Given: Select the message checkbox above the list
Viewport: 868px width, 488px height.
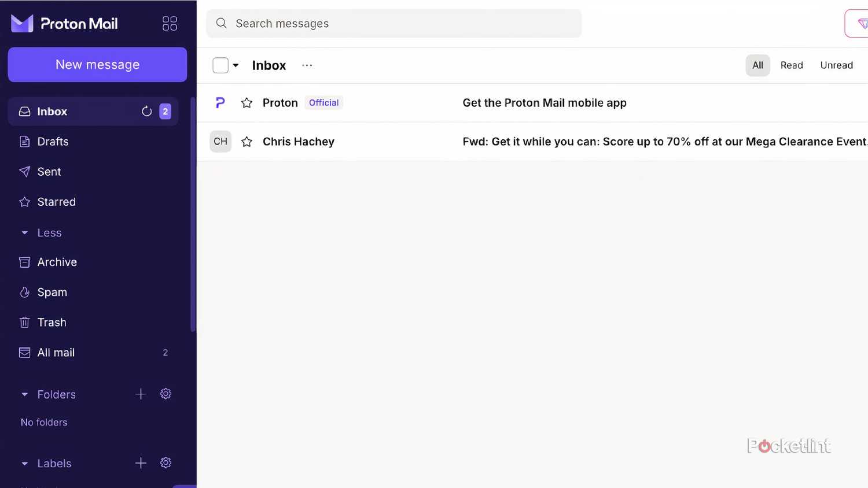Looking at the screenshot, I should point(220,65).
